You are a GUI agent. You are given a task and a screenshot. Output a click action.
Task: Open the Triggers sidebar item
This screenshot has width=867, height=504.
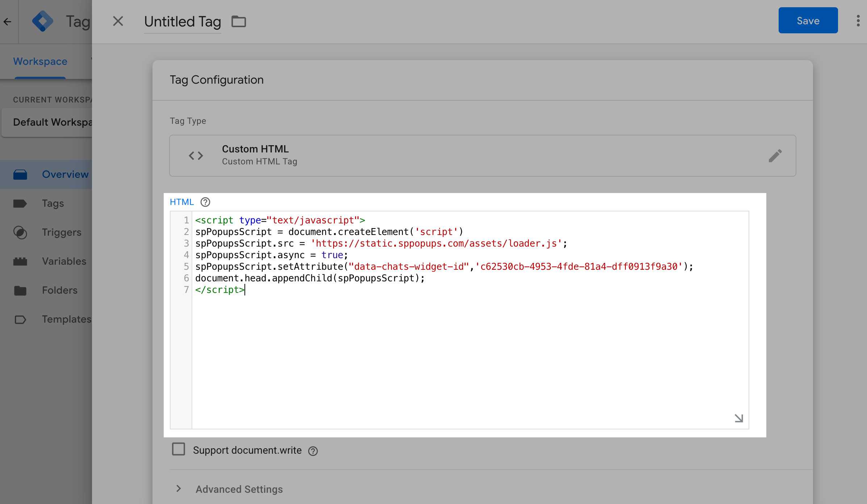point(61,232)
